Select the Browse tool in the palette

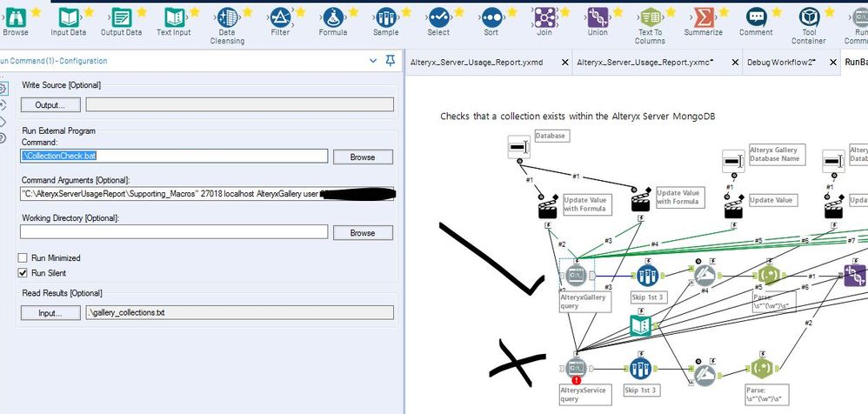pos(15,18)
